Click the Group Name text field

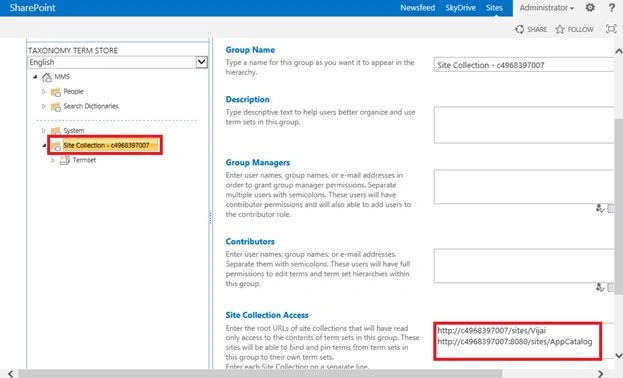[x=524, y=65]
